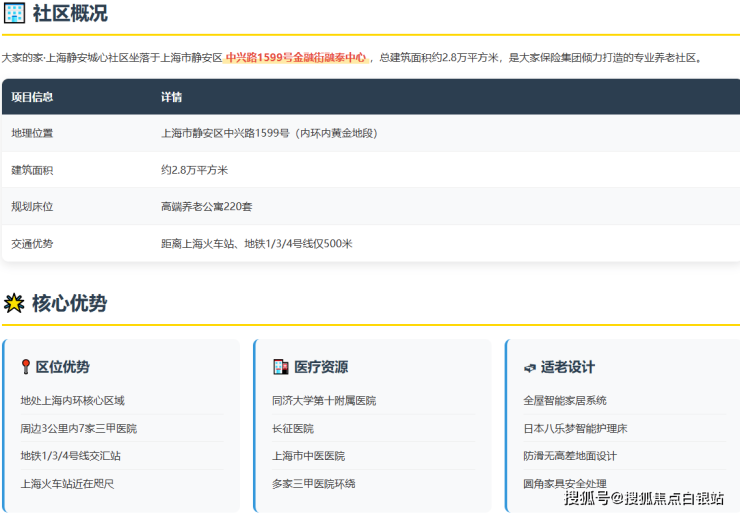This screenshot has width=740, height=514.
Task: Click the 详情 table column header
Action: pos(172,97)
